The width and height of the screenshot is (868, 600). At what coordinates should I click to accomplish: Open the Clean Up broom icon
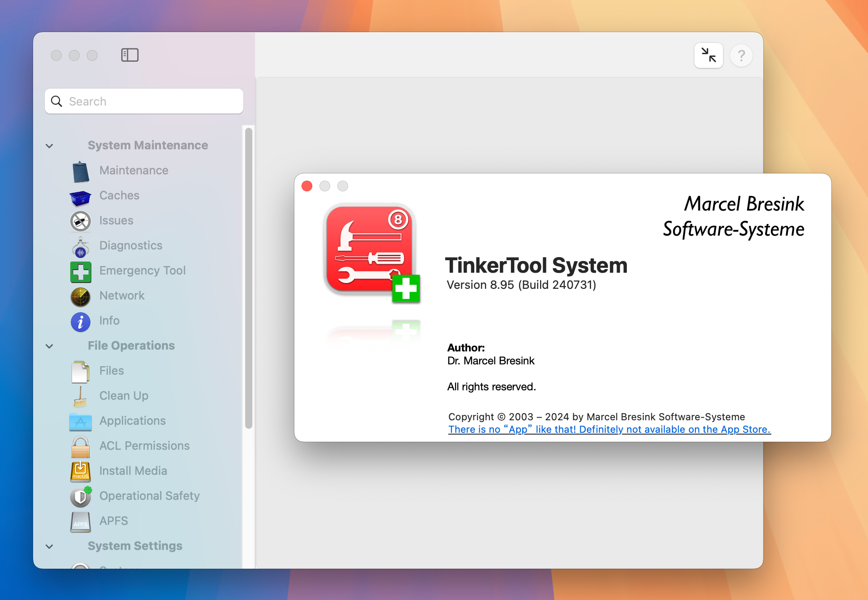(x=81, y=397)
